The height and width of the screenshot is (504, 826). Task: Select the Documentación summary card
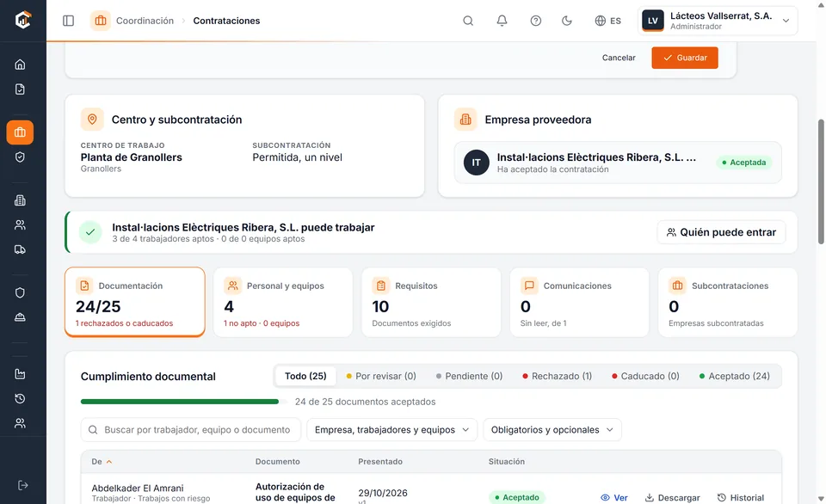[x=135, y=302]
